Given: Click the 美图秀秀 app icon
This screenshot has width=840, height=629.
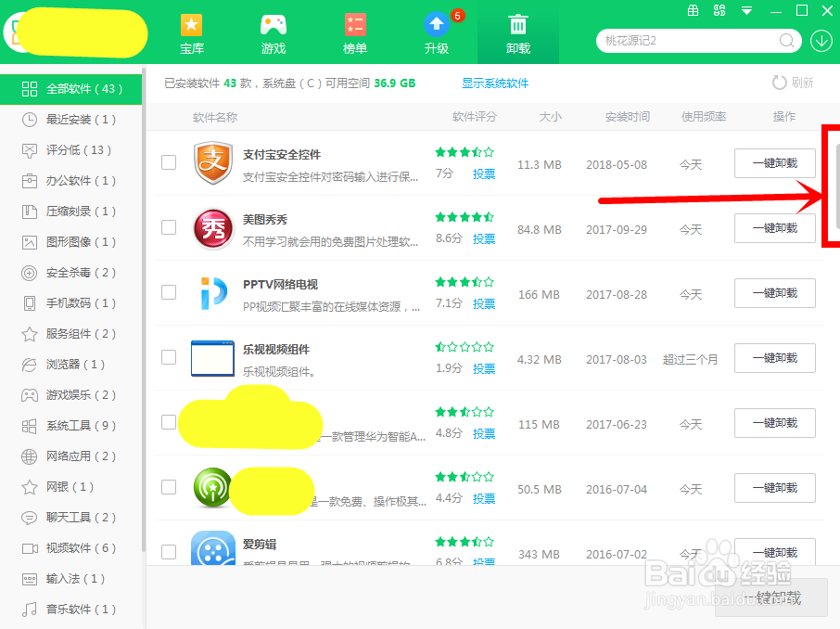Looking at the screenshot, I should point(213,229).
